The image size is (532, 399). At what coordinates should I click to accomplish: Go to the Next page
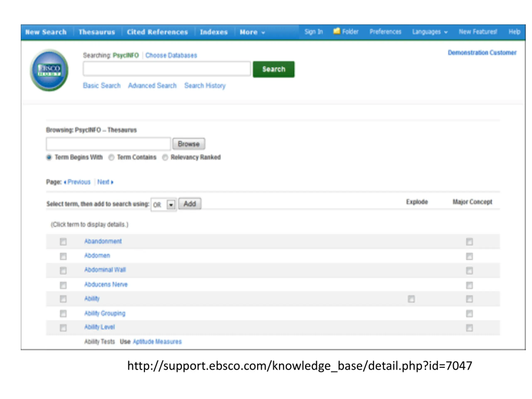tap(105, 182)
